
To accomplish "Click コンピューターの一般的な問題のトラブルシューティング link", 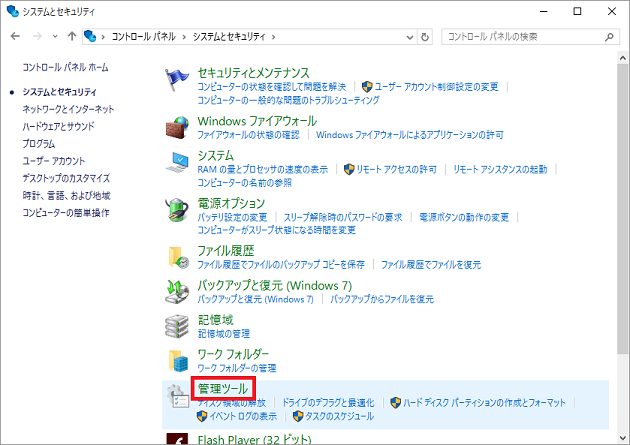I will pos(288,100).
